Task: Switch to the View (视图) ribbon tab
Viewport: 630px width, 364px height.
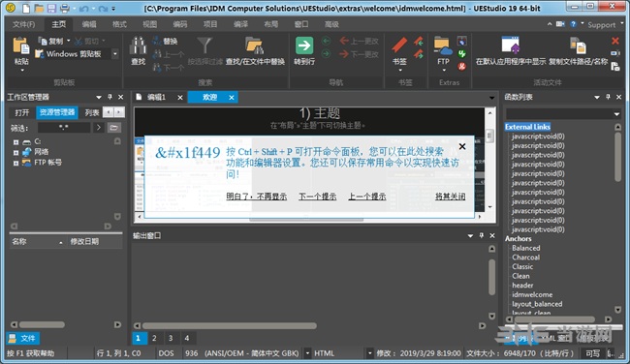Action: pyautogui.click(x=150, y=24)
